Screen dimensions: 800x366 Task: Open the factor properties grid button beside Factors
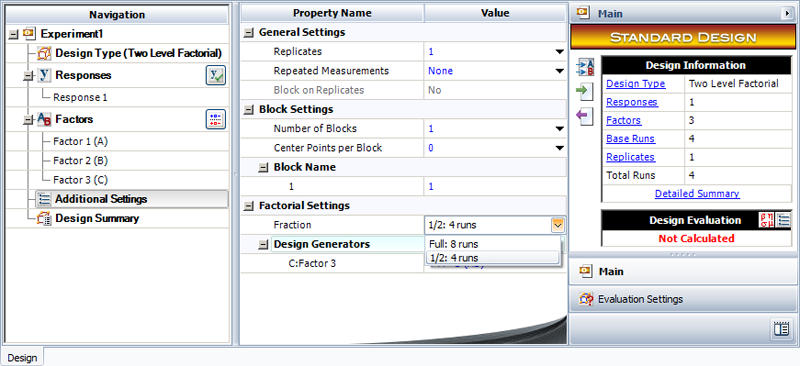tap(215, 120)
